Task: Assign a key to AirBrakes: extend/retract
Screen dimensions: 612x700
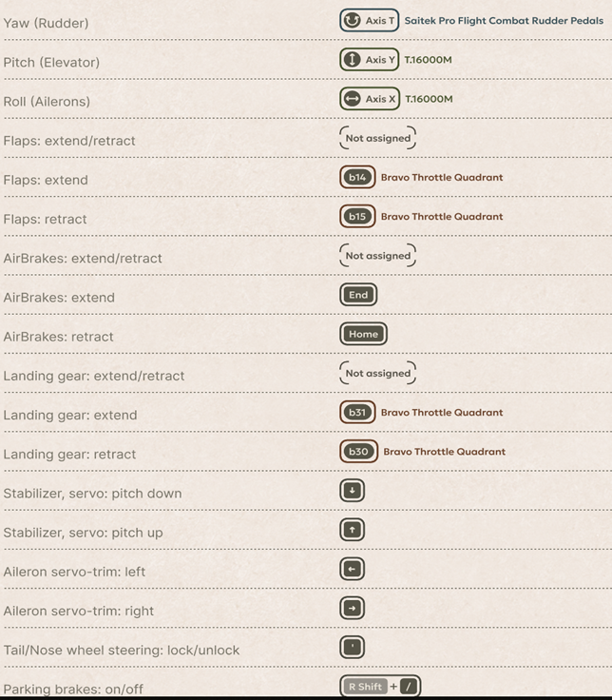Action: (378, 255)
